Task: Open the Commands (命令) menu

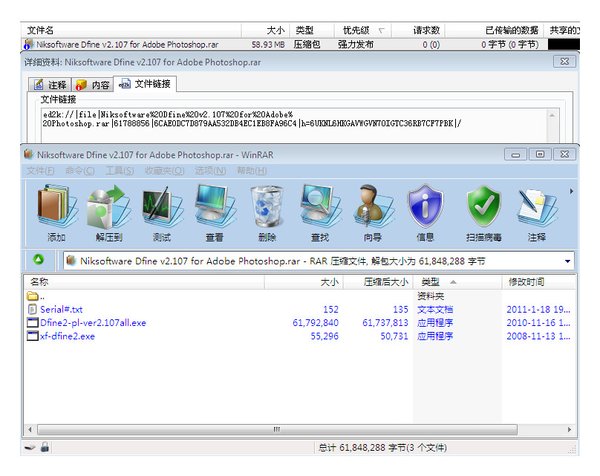Action: coord(80,171)
